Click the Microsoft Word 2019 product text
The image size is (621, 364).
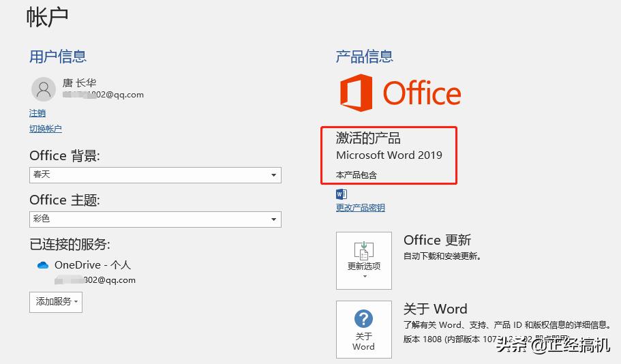[x=389, y=155]
